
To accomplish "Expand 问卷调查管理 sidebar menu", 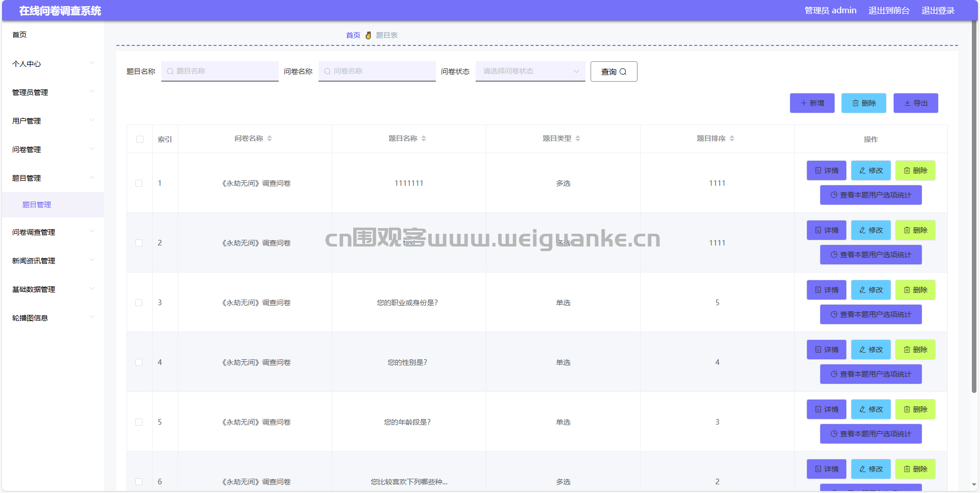I will [x=53, y=232].
